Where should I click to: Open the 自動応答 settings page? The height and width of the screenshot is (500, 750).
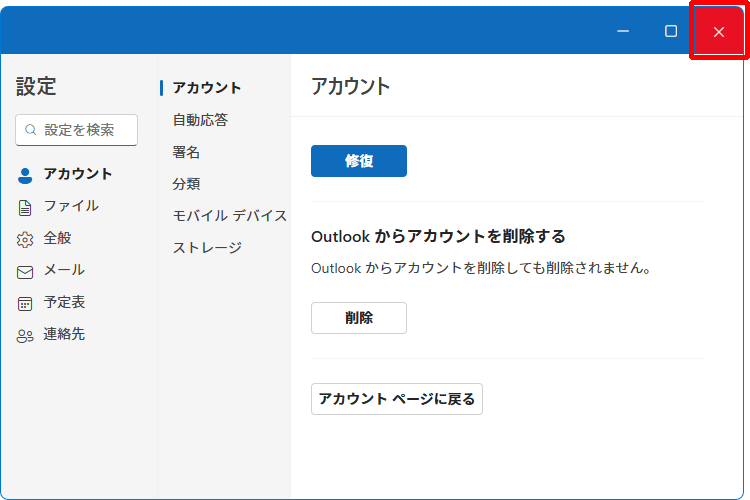pos(200,120)
